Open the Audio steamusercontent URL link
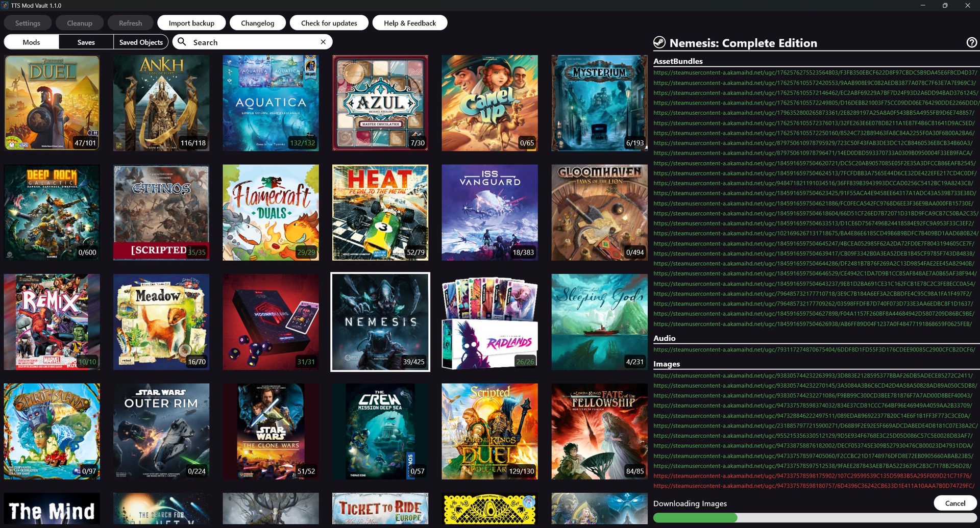This screenshot has height=528, width=980. click(x=814, y=349)
